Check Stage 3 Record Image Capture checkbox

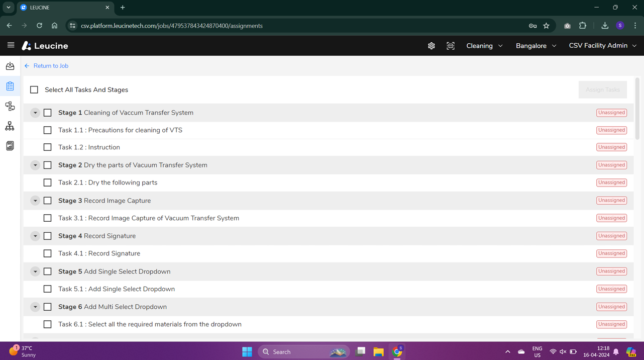click(48, 201)
